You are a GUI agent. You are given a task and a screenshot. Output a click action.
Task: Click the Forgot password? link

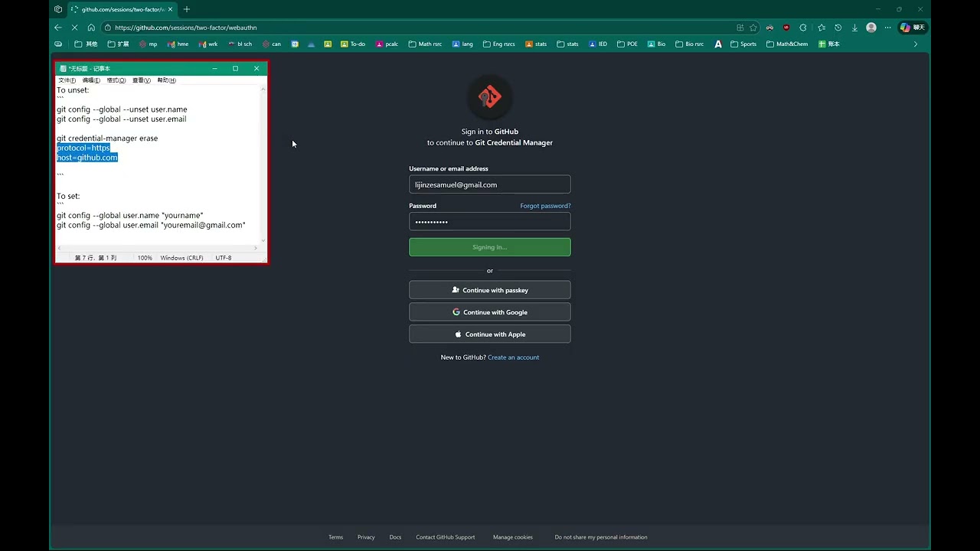(x=545, y=206)
